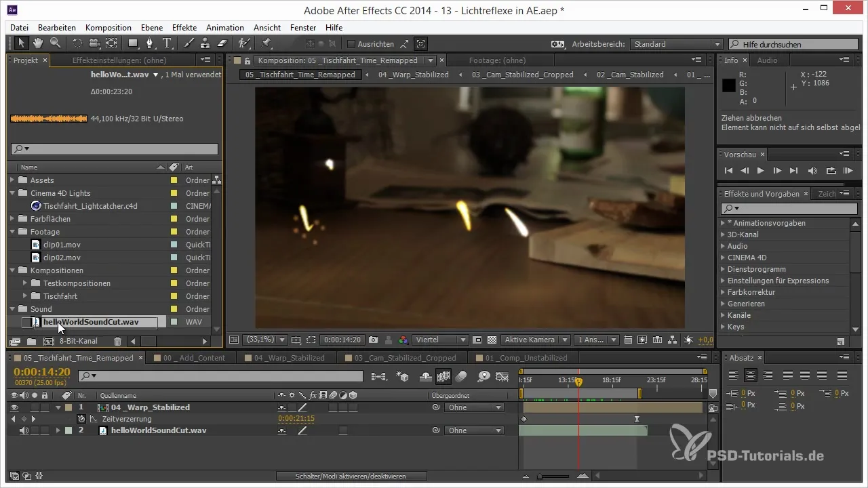Click the 8-Bit-Kanal color depth button
Screen dimensions: 868x488
pyautogui.click(x=79, y=341)
